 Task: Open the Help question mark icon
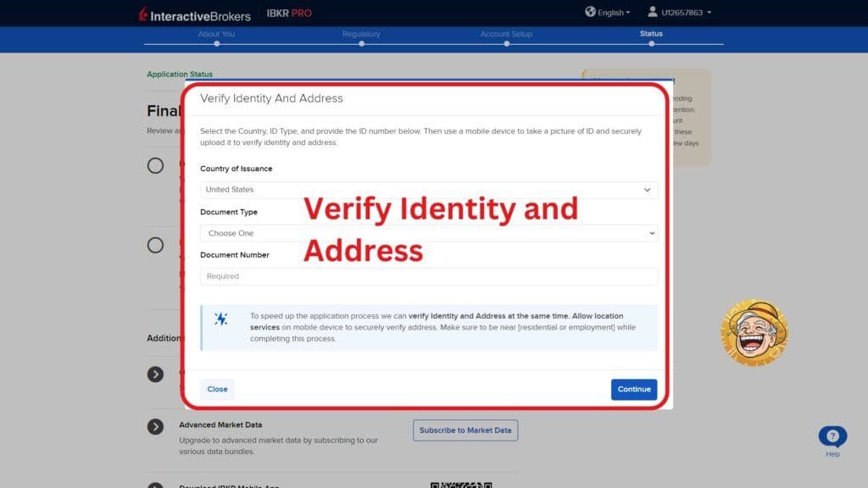(832, 435)
